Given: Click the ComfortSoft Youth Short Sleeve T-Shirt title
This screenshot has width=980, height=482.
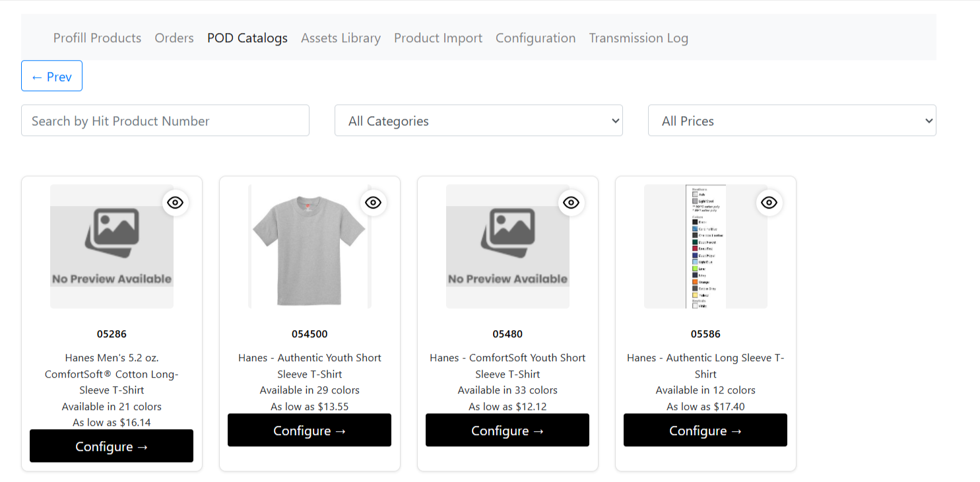Looking at the screenshot, I should point(507,366).
